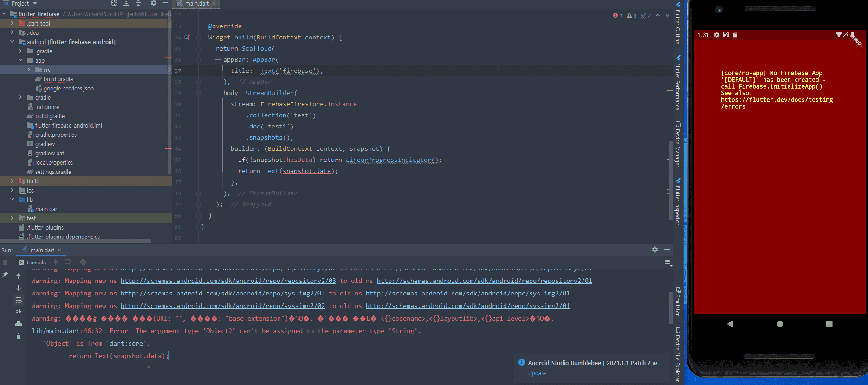Click the Select Opened File target icon
868x385 pixels.
pos(114,3)
